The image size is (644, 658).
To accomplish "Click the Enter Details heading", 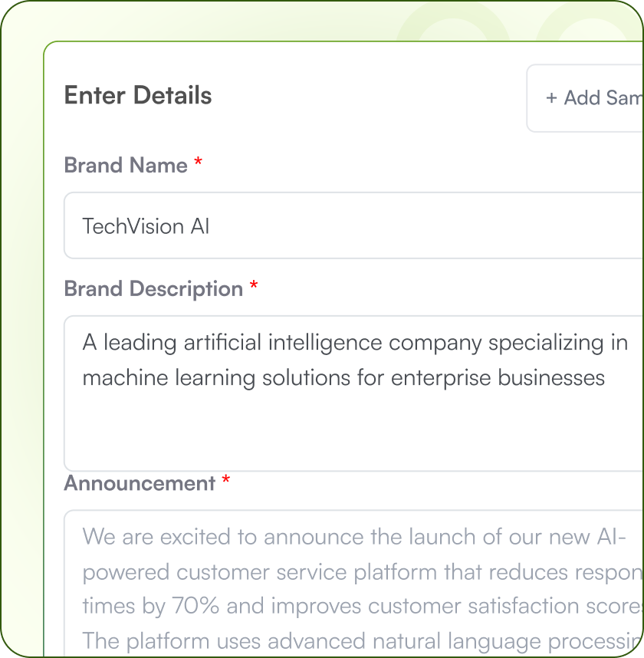I will (138, 96).
